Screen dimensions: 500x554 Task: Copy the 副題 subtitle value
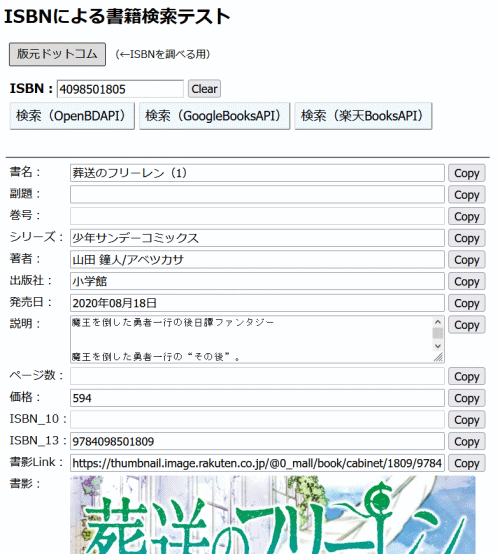pos(467,195)
